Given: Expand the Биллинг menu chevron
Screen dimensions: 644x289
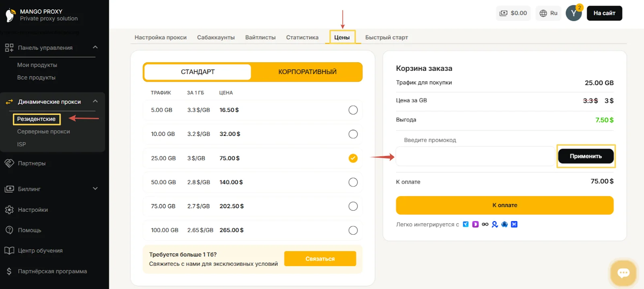Looking at the screenshot, I should point(95,189).
